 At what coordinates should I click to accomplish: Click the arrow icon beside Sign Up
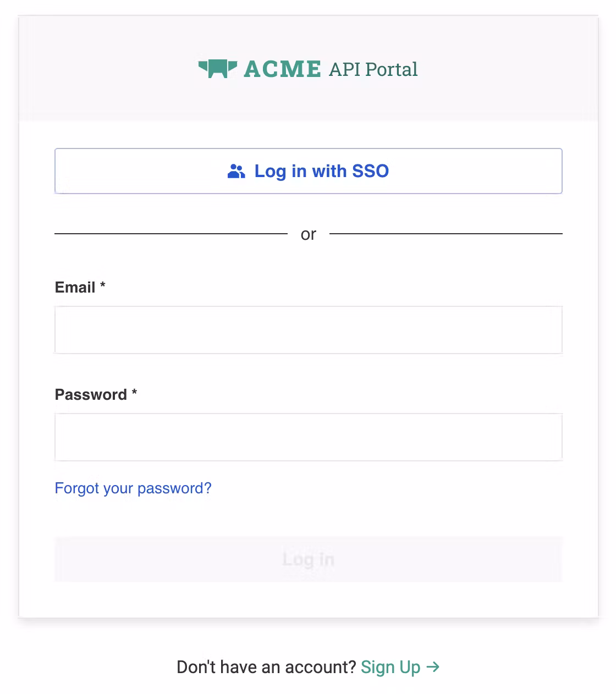(x=433, y=667)
